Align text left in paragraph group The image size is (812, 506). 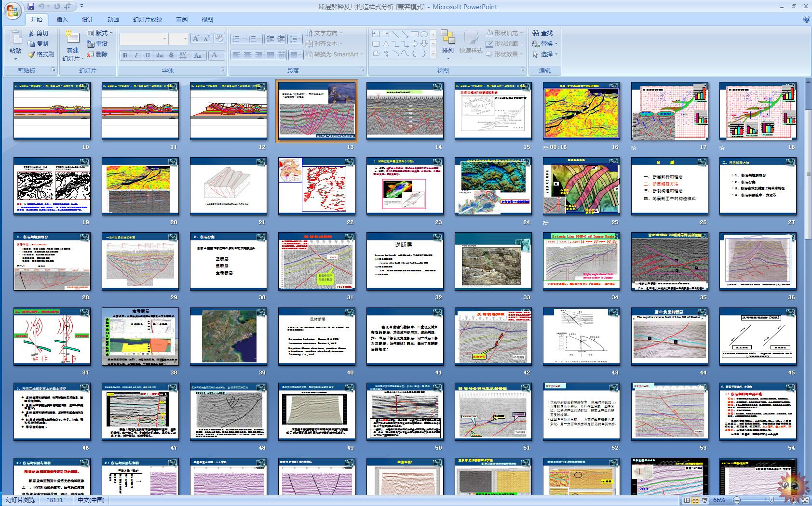pos(236,55)
